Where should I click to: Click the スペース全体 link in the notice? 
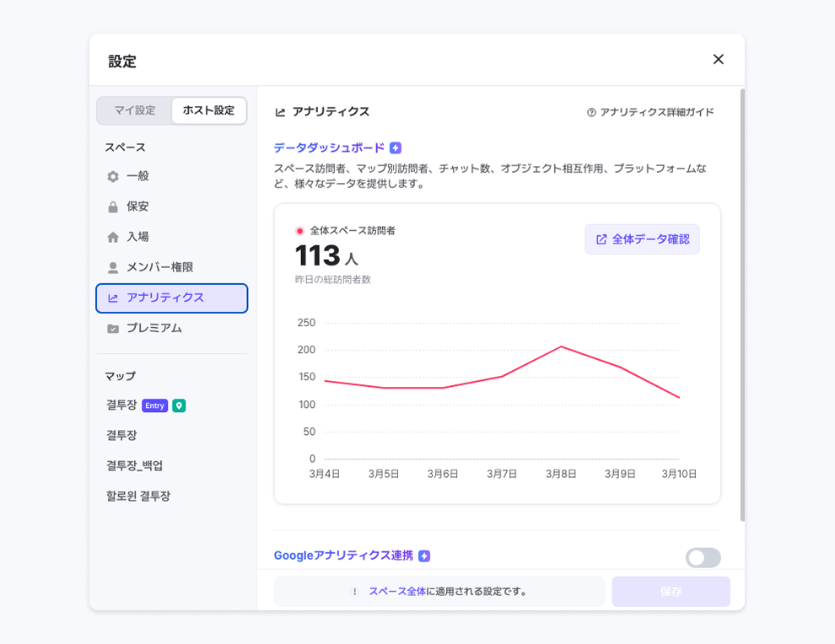pyautogui.click(x=396, y=592)
